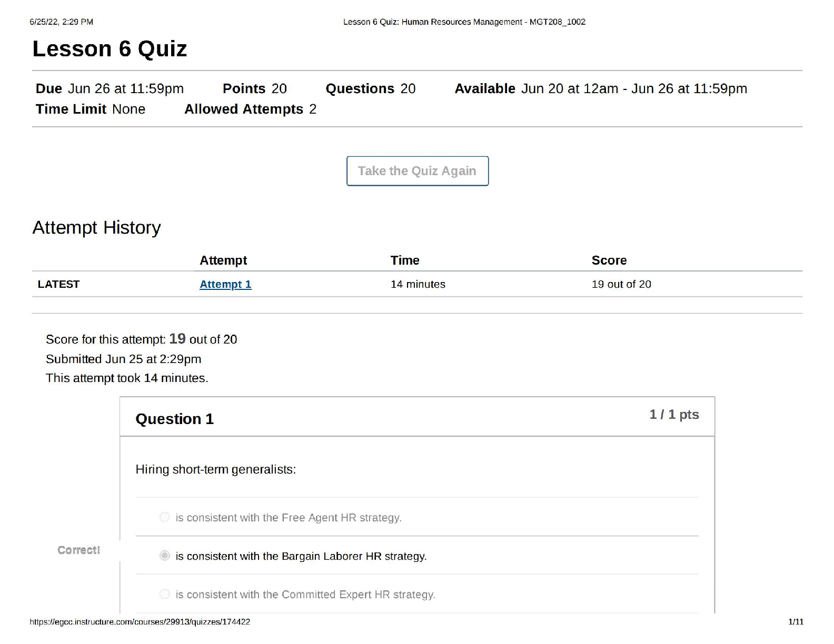Click the LATEST row label
Viewport: 834px width, 644px height.
(58, 284)
